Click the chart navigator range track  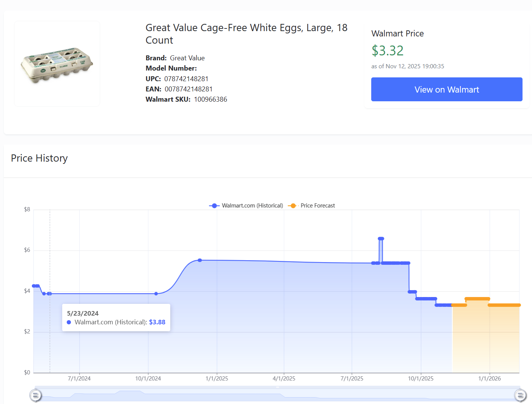pyautogui.click(x=278, y=395)
